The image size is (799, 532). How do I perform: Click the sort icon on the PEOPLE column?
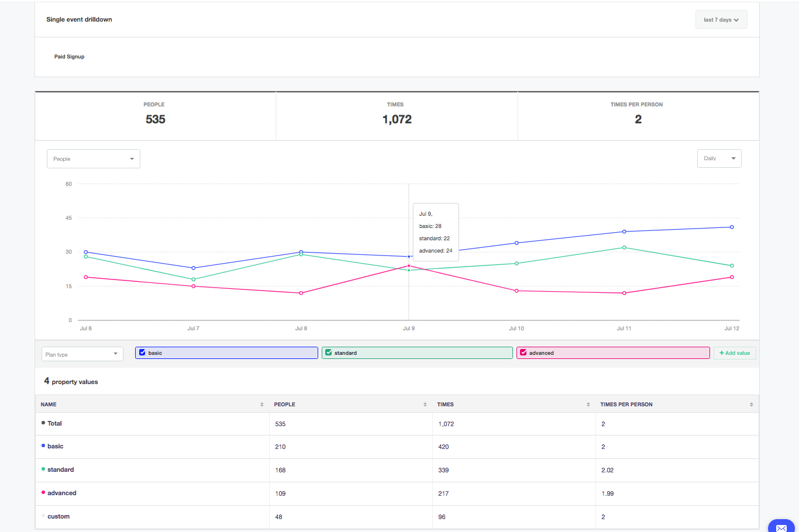[425, 404]
